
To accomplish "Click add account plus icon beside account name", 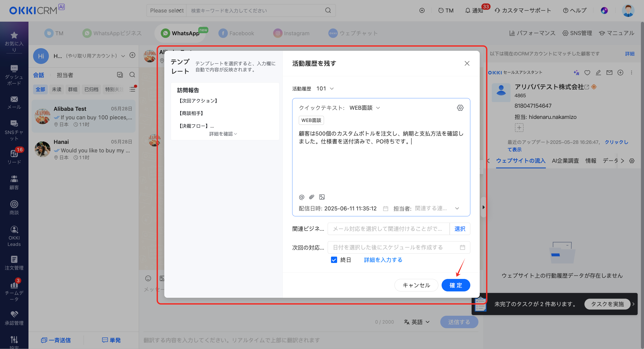I will point(132,55).
